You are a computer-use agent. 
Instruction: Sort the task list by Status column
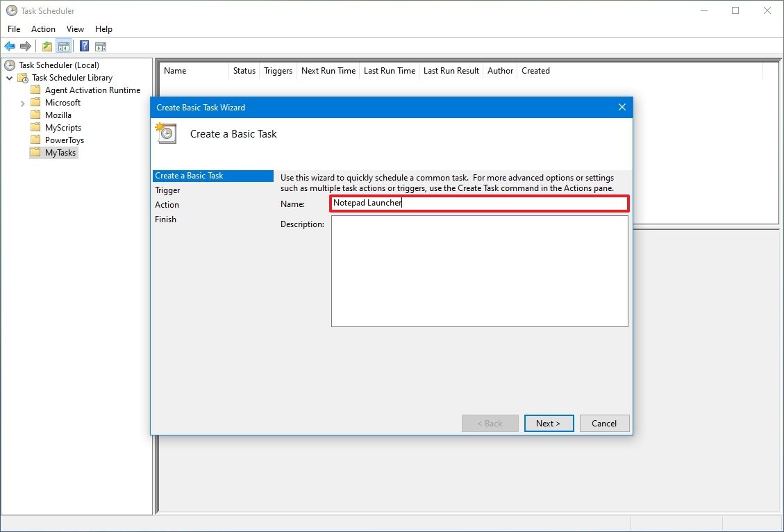point(244,70)
